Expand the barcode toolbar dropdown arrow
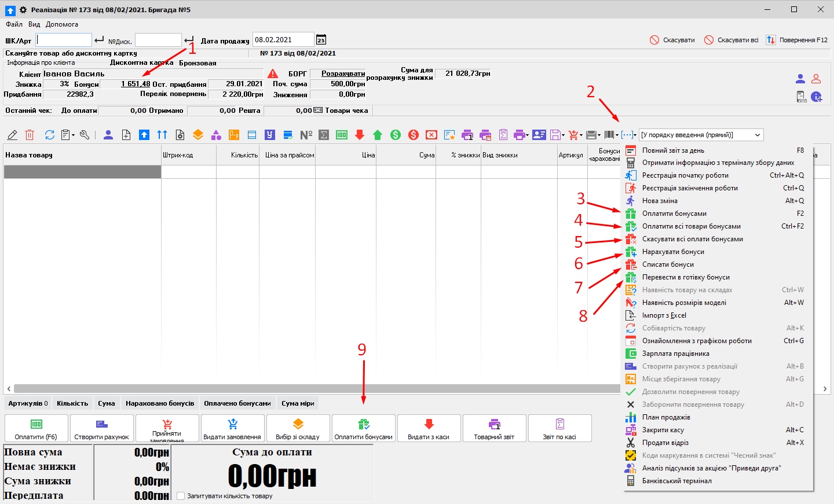The width and height of the screenshot is (834, 504). click(617, 135)
